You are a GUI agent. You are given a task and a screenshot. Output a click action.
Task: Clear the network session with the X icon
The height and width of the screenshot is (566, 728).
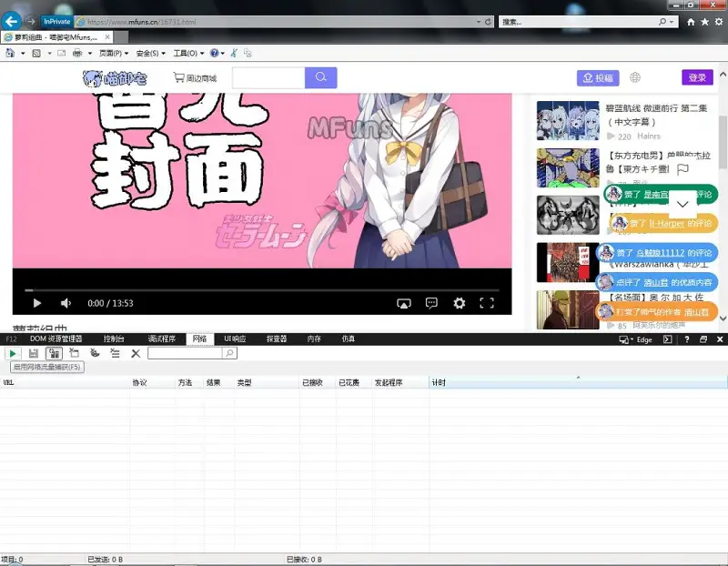tap(136, 354)
